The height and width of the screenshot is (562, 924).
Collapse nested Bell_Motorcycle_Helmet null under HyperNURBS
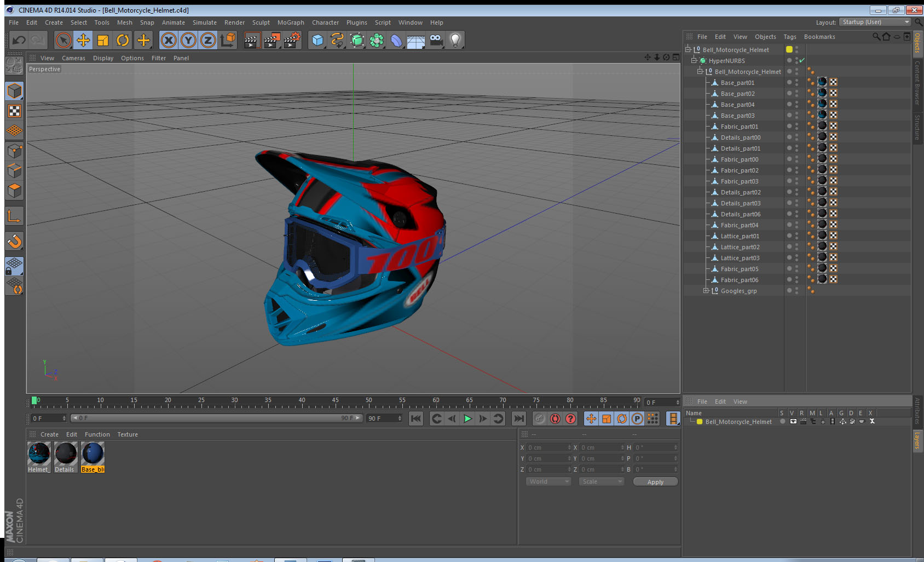click(700, 71)
